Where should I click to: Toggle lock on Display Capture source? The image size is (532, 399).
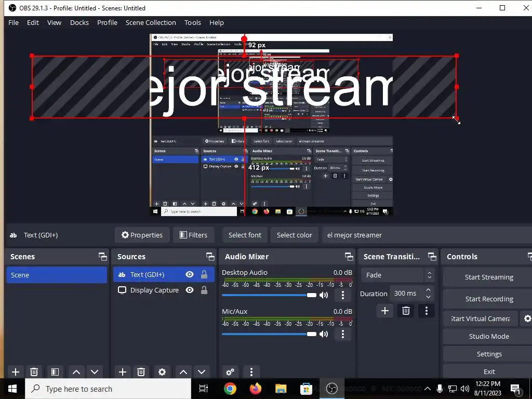tap(204, 290)
